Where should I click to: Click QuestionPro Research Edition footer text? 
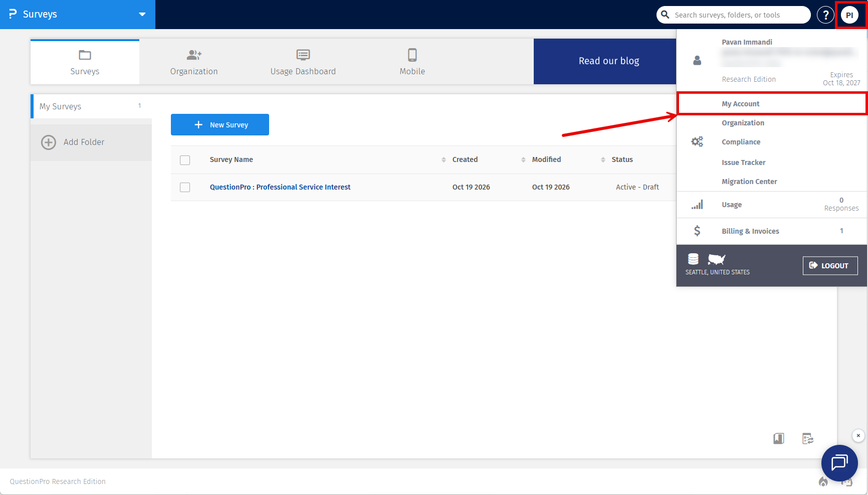[x=58, y=481]
